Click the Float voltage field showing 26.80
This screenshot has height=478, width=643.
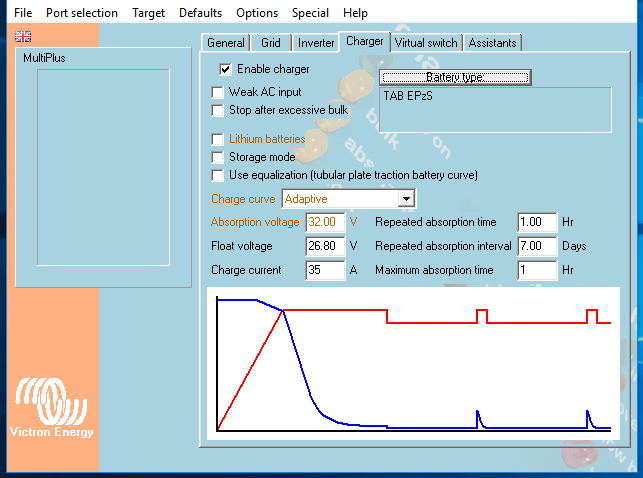point(325,246)
